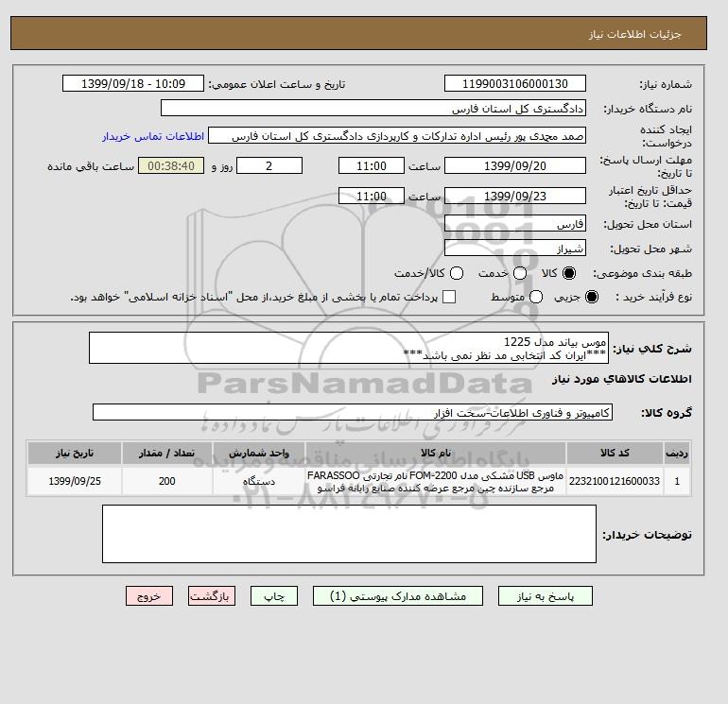The image size is (728, 704).
Task: Click the remaining time 00:38:40 field
Action: pos(171,165)
